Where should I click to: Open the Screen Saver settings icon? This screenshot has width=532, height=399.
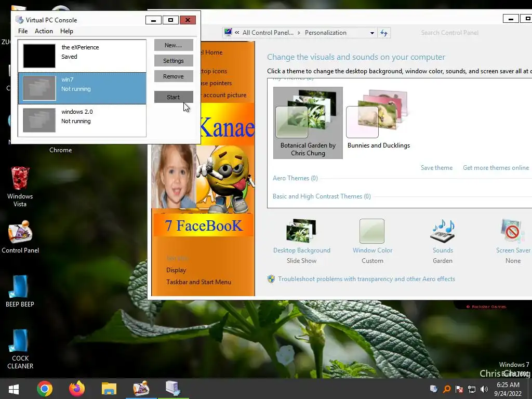pyautogui.click(x=513, y=231)
